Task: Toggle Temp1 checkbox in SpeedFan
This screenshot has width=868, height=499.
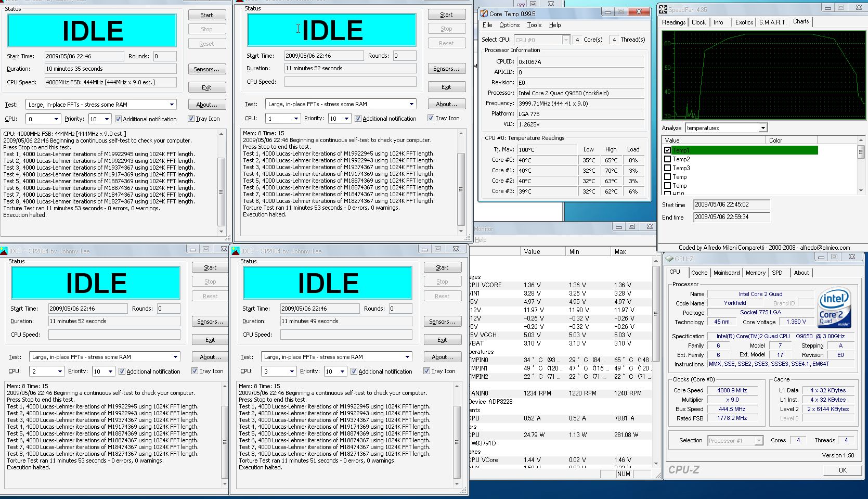Action: (x=667, y=150)
